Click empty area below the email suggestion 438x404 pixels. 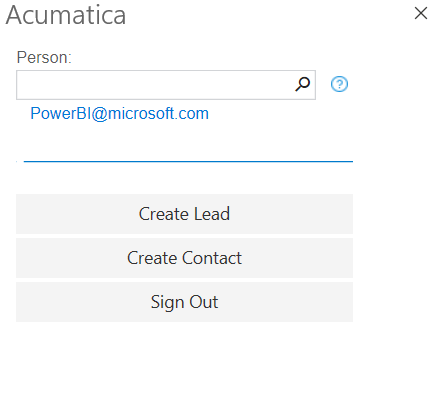pyautogui.click(x=184, y=142)
